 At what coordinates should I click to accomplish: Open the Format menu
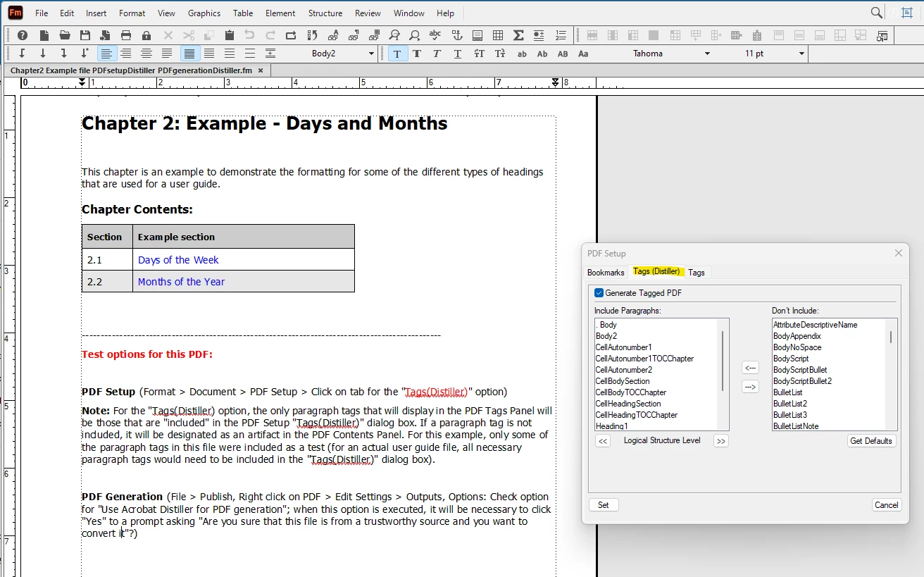click(x=132, y=13)
